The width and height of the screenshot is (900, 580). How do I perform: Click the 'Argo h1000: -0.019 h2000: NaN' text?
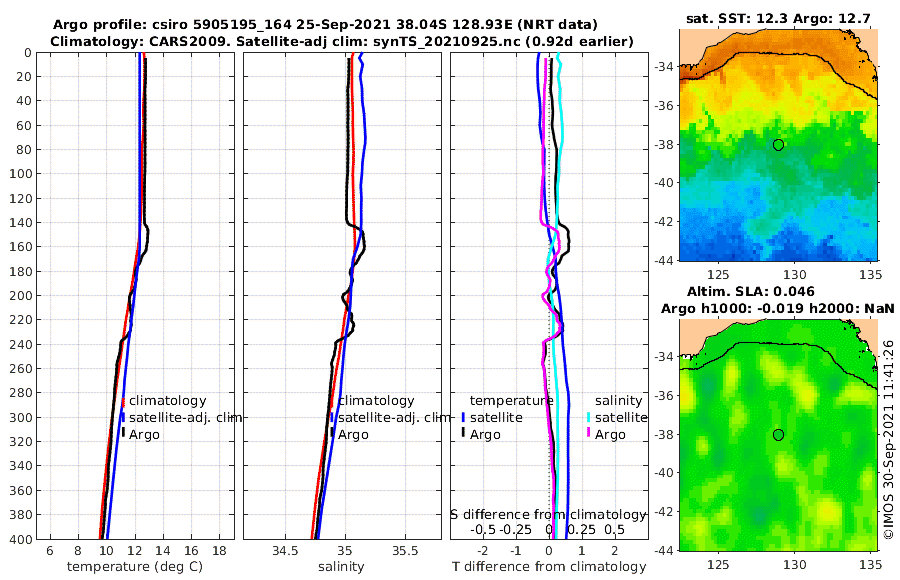pos(778,309)
